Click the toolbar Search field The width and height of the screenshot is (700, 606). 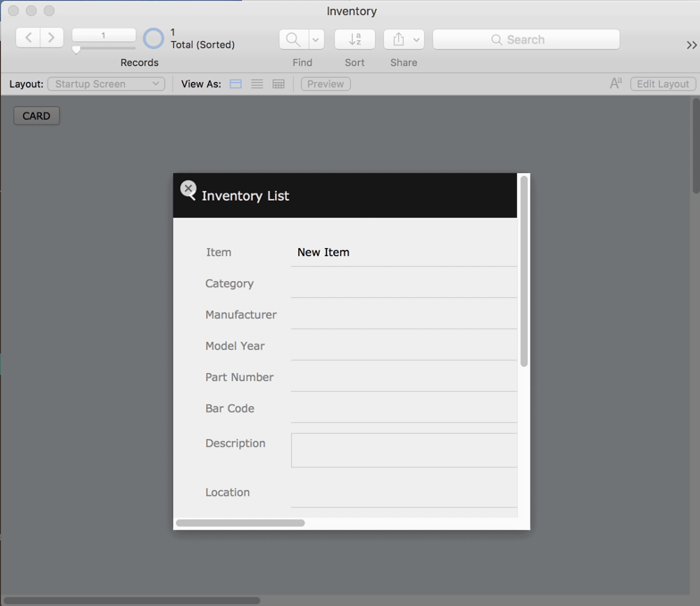point(526,39)
